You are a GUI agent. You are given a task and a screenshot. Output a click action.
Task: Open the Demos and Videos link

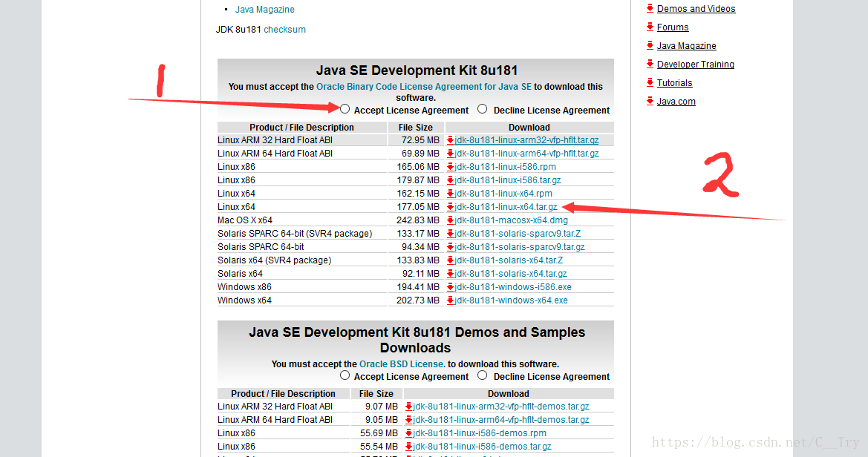(696, 9)
